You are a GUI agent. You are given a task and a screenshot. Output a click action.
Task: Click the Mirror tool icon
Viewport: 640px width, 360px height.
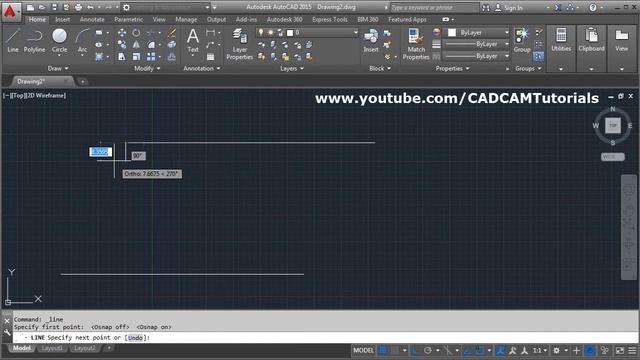coord(136,44)
